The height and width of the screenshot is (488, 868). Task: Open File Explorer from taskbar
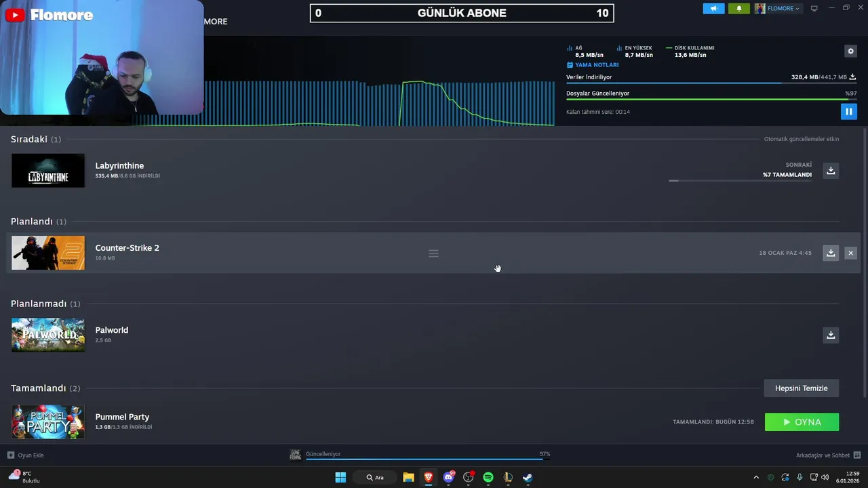click(x=408, y=477)
